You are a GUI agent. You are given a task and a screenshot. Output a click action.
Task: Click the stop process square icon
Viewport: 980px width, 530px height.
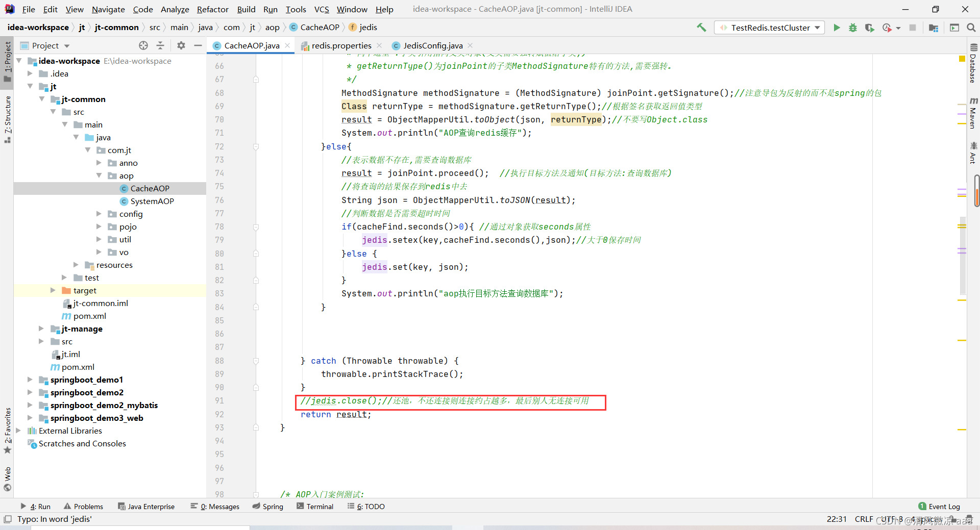coord(913,28)
